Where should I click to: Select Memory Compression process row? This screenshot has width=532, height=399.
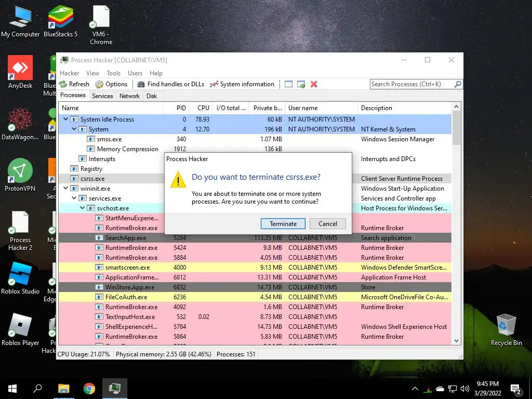(x=255, y=149)
